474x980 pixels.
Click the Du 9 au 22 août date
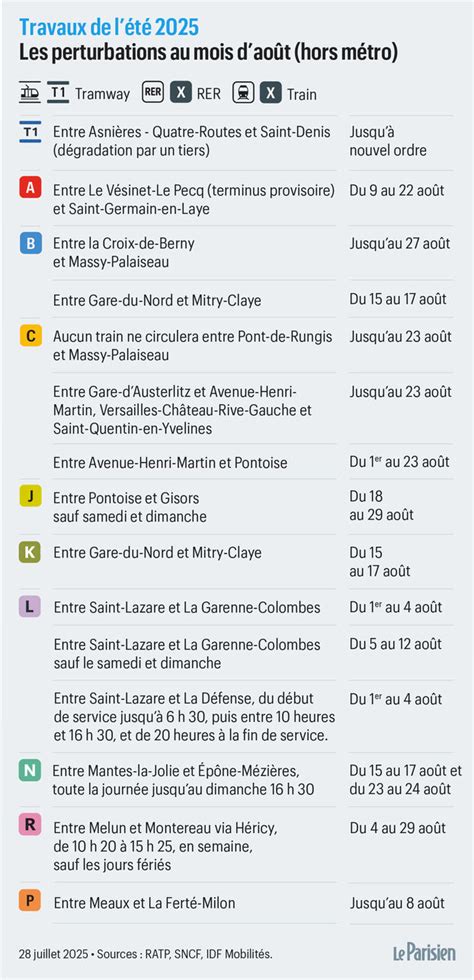coord(397,190)
